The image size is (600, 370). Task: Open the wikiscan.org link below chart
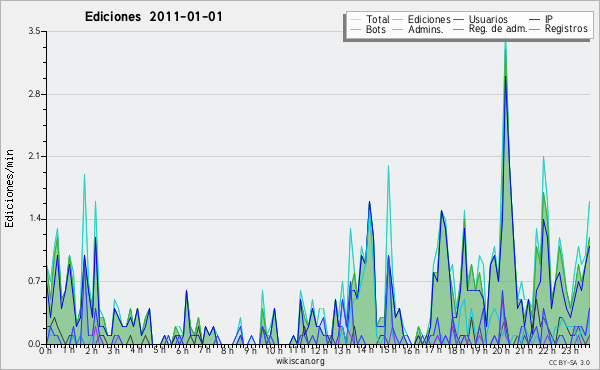coord(300,361)
